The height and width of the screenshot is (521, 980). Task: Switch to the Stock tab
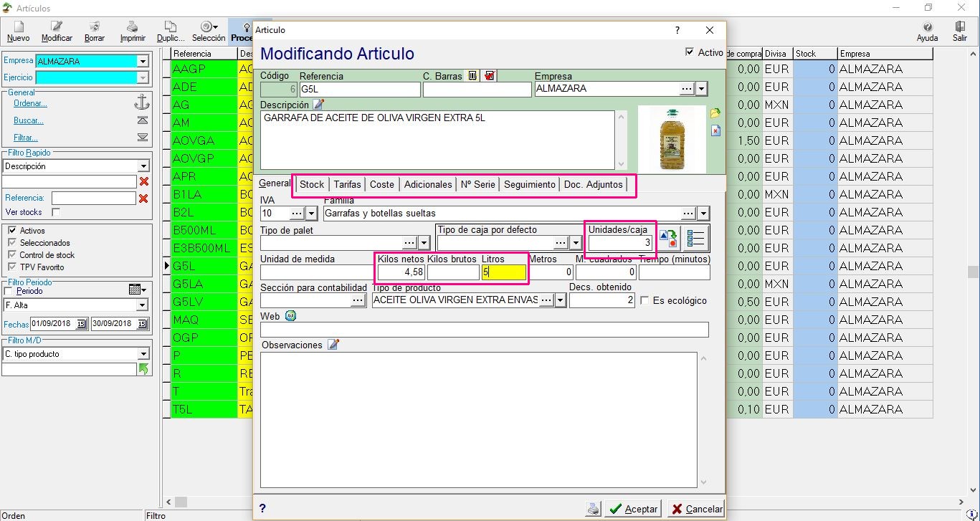tap(312, 184)
